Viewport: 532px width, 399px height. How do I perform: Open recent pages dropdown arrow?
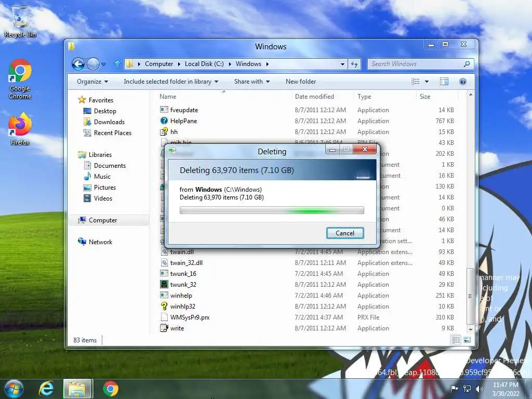tap(104, 64)
